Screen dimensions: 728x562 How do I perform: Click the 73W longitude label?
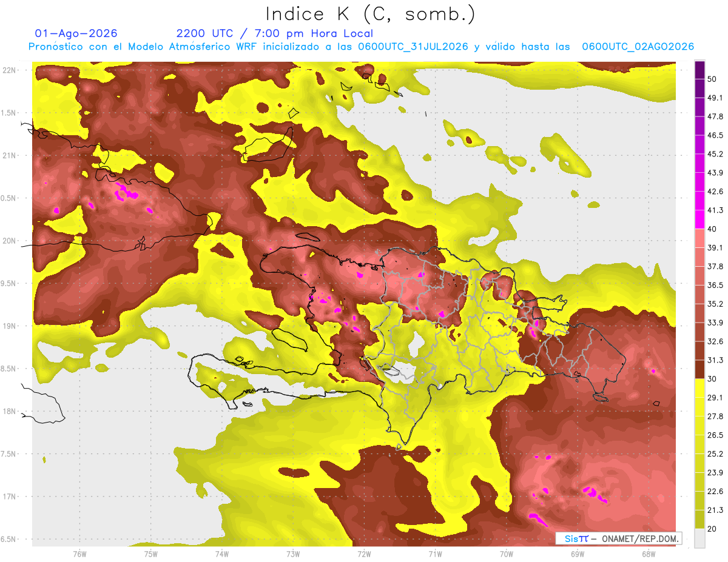[x=293, y=554]
